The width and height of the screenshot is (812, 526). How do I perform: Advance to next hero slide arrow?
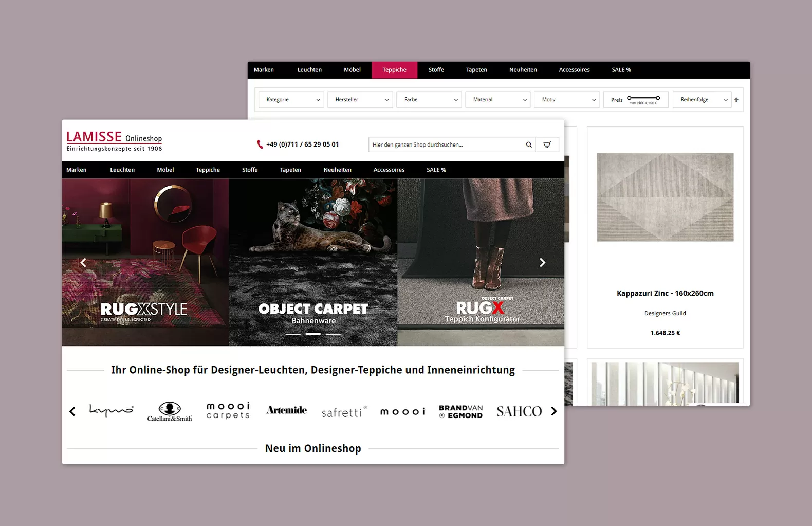[x=542, y=262]
